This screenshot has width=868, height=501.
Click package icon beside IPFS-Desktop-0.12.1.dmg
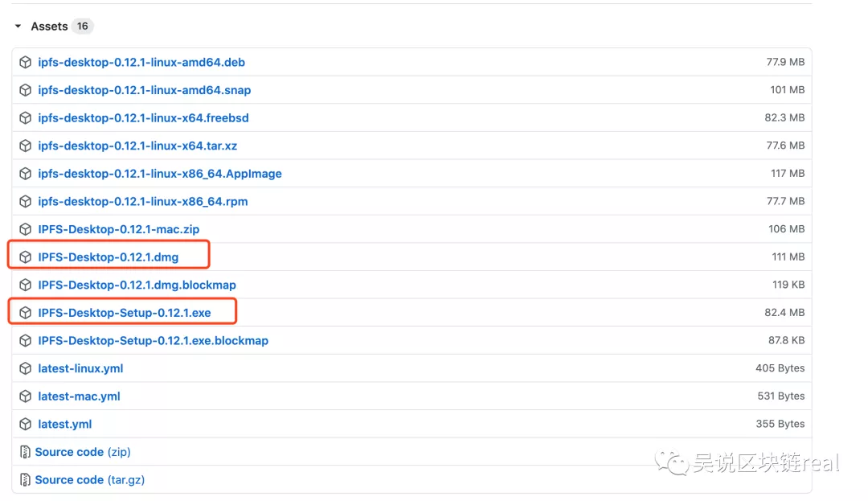26,257
